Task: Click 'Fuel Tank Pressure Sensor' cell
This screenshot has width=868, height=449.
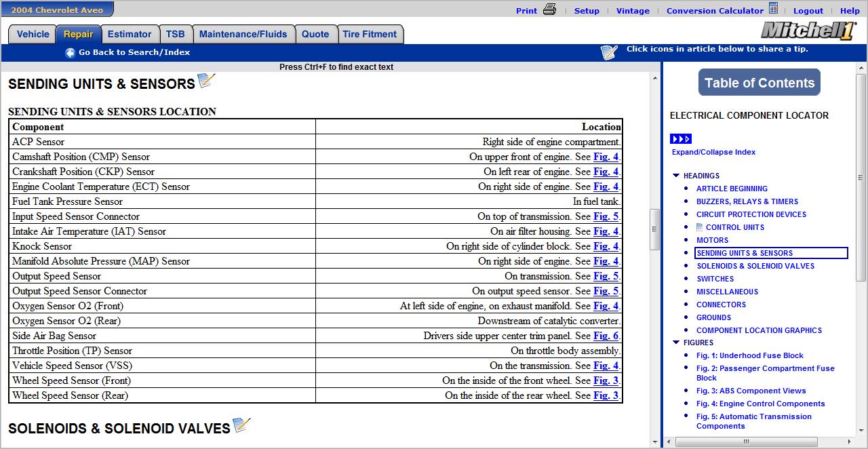Action: (162, 201)
